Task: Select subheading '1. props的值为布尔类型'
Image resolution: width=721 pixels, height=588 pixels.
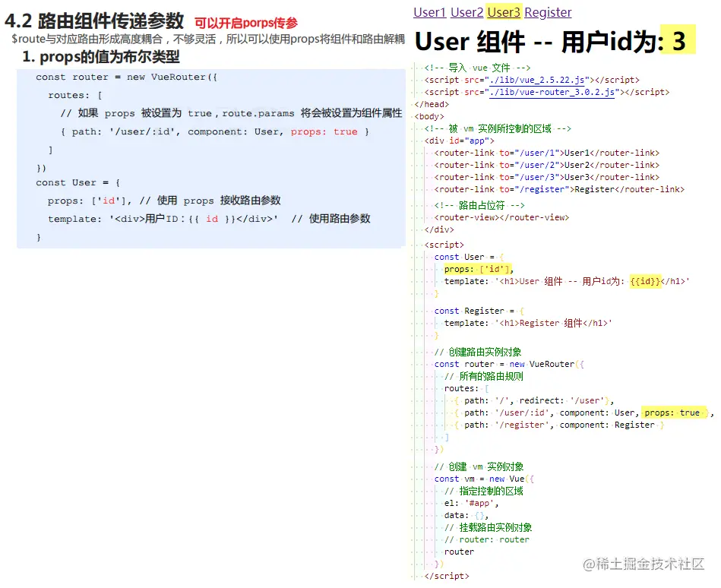Action: (x=101, y=57)
